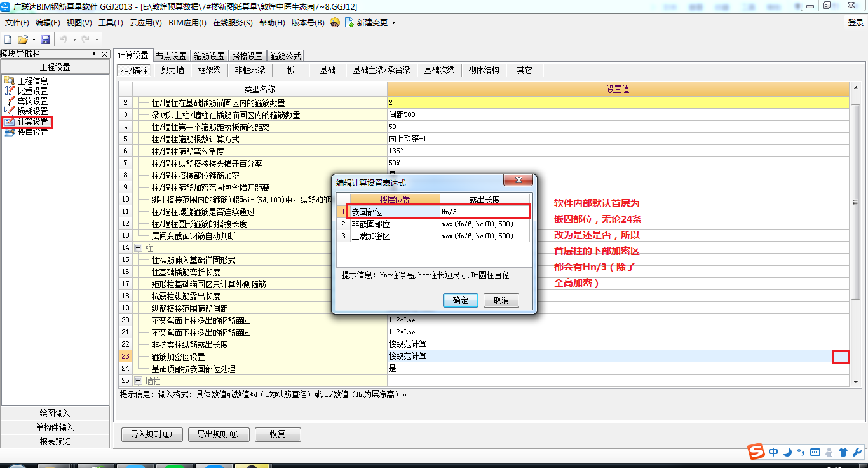
Task: Collapse the 墙柱 group in row 25
Action: [139, 380]
